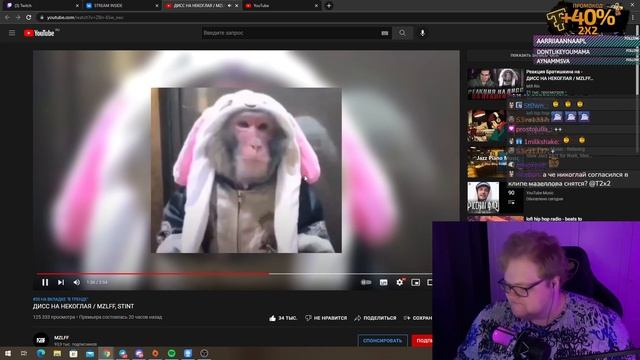This screenshot has width=640, height=360.
Task: Open the MZLFF channel avatar
Action: [x=40, y=340]
